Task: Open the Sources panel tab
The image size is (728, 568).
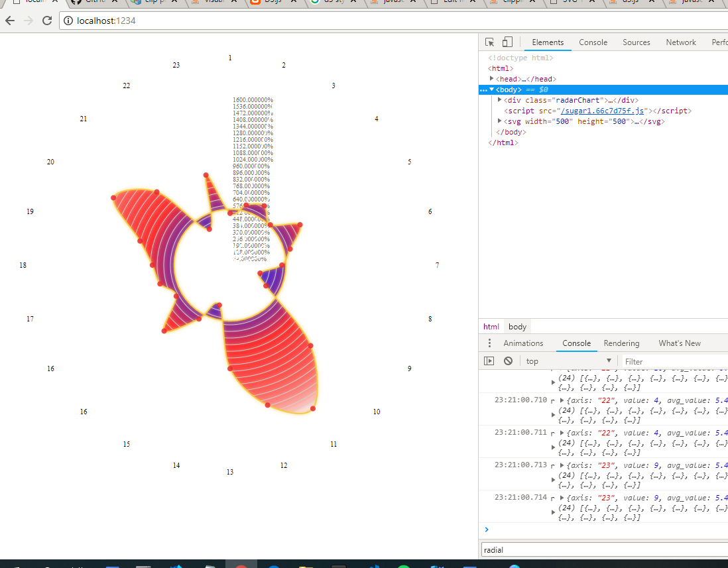Action: [636, 42]
